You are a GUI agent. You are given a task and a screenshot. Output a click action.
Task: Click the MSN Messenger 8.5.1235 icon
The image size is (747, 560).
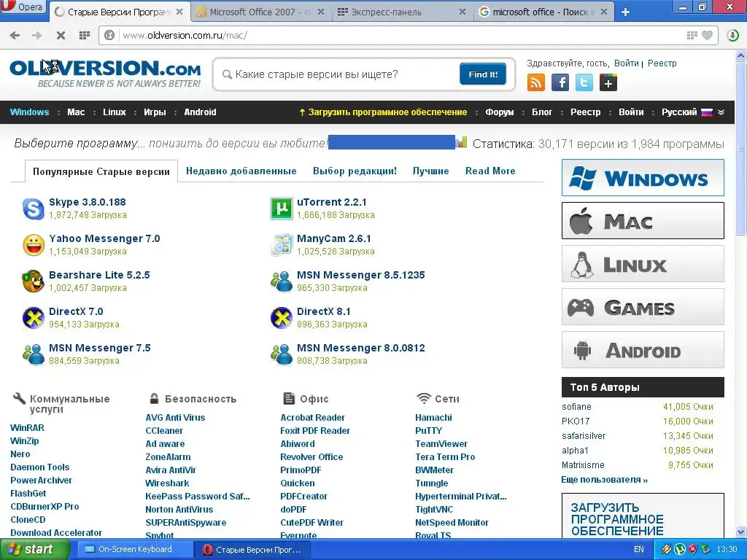click(282, 281)
